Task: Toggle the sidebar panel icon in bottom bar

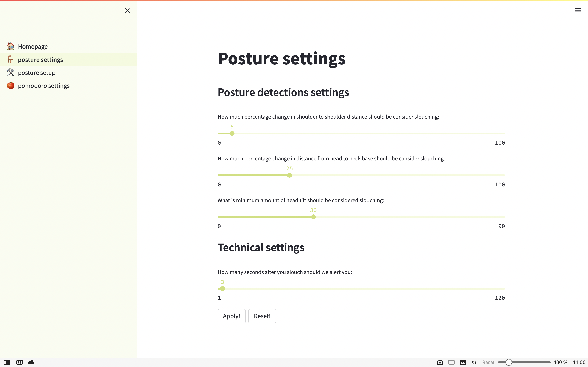Action: [7, 362]
